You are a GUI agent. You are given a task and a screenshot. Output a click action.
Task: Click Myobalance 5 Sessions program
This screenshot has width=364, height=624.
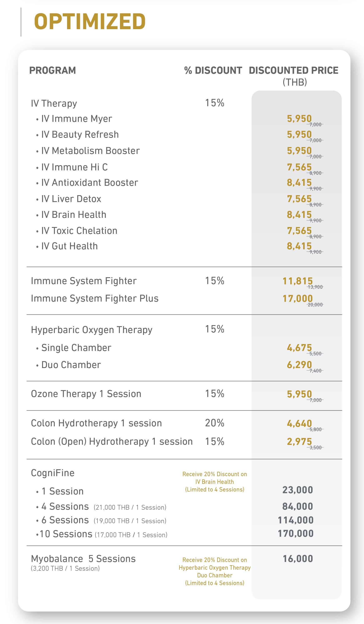(83, 559)
